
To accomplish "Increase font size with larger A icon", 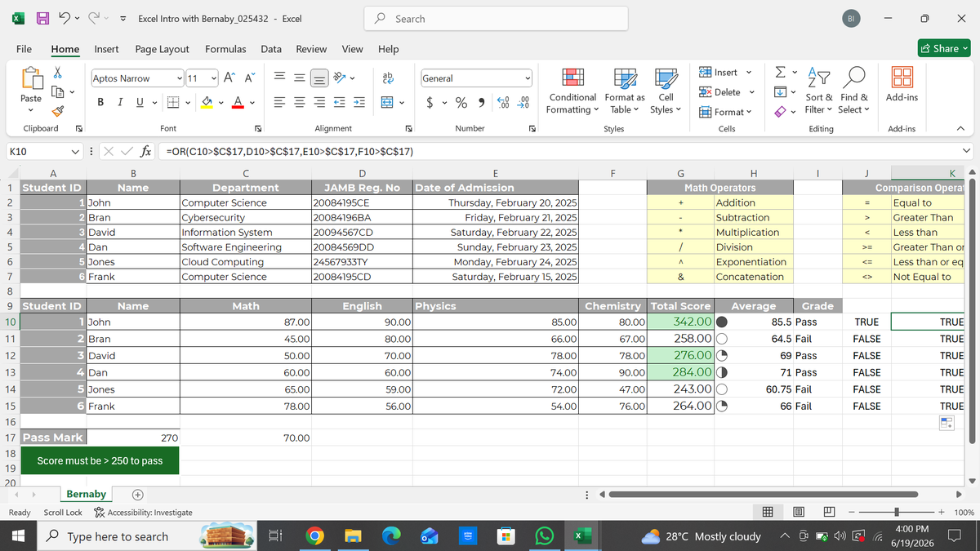I will pyautogui.click(x=229, y=78).
